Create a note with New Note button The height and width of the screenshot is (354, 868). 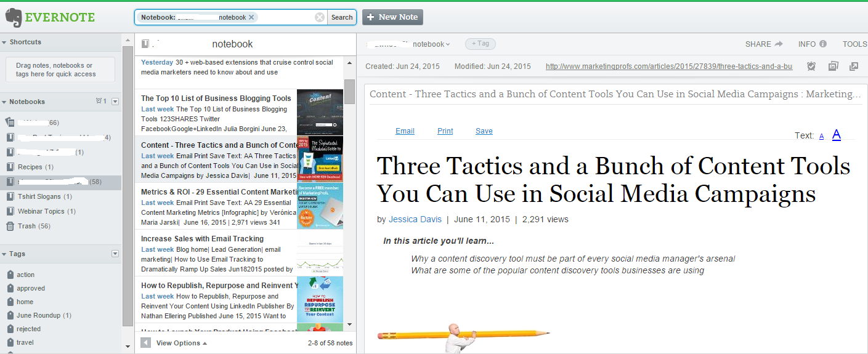[x=392, y=17]
